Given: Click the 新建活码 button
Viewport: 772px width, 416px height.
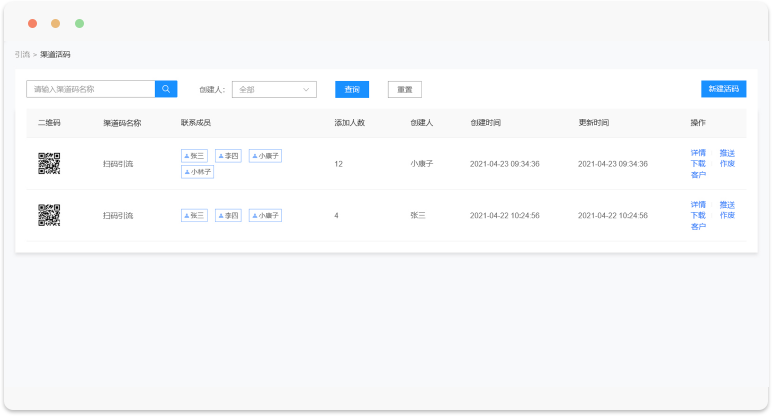Looking at the screenshot, I should coord(723,89).
